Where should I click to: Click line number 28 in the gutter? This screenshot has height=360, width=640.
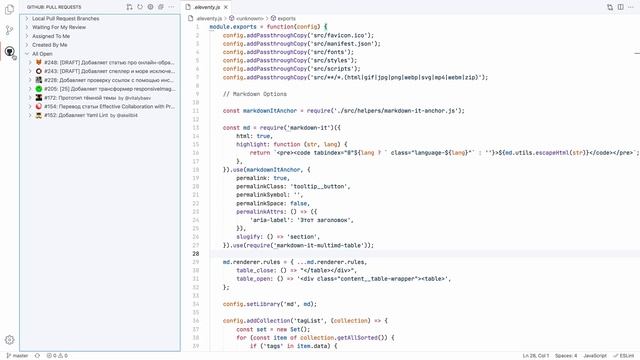pos(196,253)
